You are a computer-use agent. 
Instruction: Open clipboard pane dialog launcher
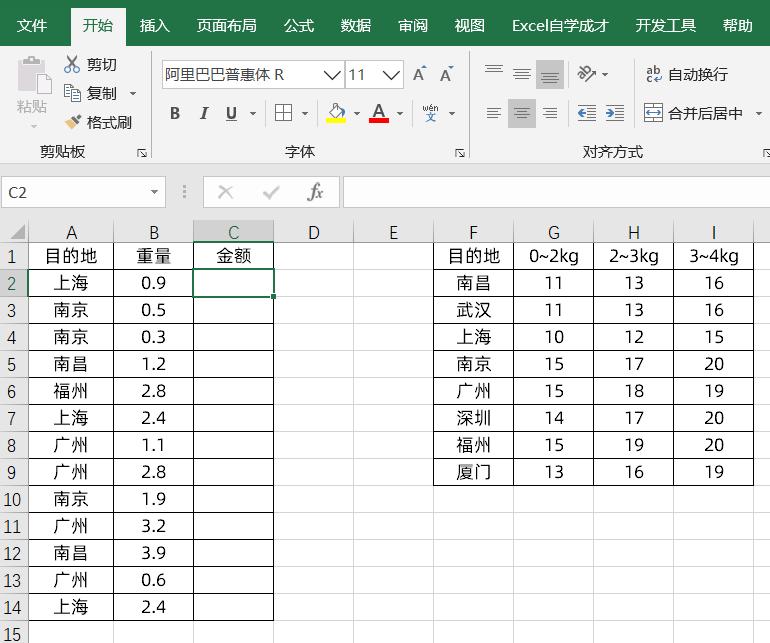coord(142,153)
